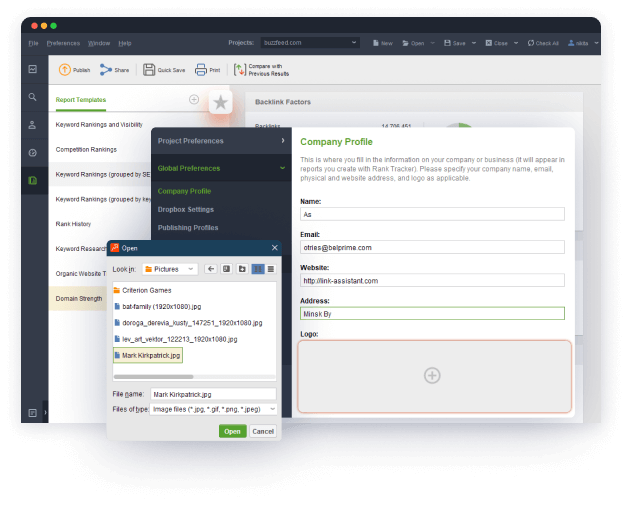
Task: Click the green Open button
Action: [232, 431]
